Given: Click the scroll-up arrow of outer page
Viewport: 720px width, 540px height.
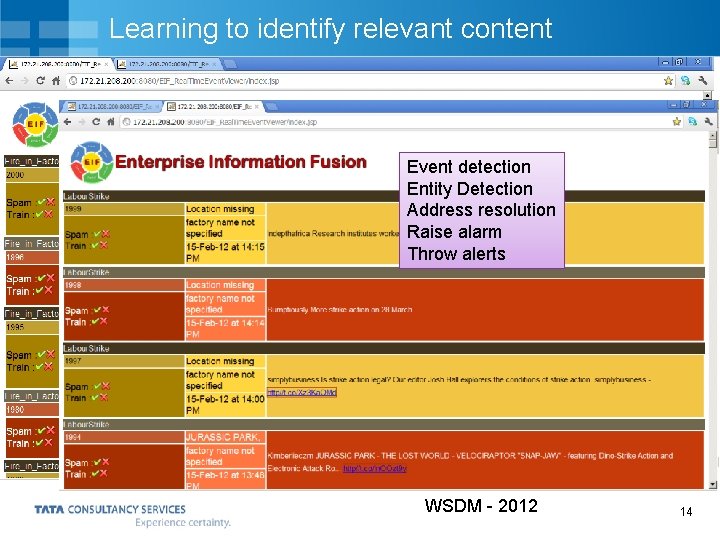Looking at the screenshot, I should 707,95.
